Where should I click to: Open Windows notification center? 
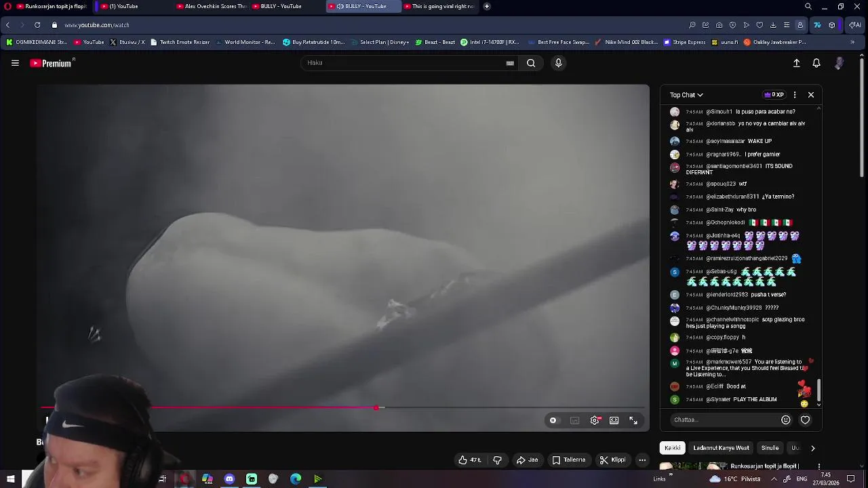tap(851, 479)
